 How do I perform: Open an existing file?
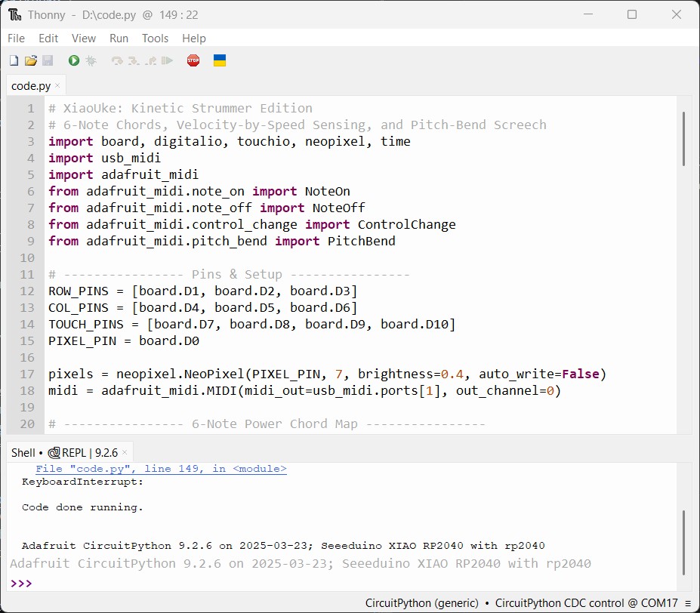click(31, 60)
